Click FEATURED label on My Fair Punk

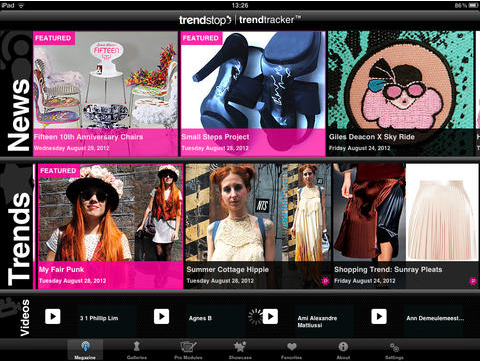click(x=59, y=170)
